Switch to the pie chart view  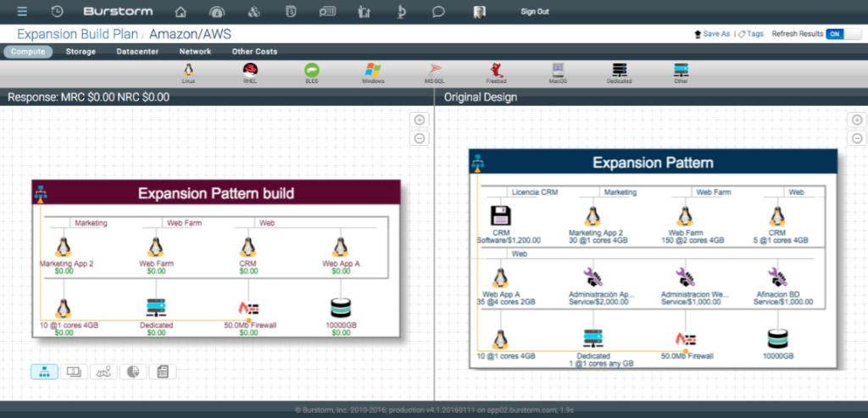(133, 371)
